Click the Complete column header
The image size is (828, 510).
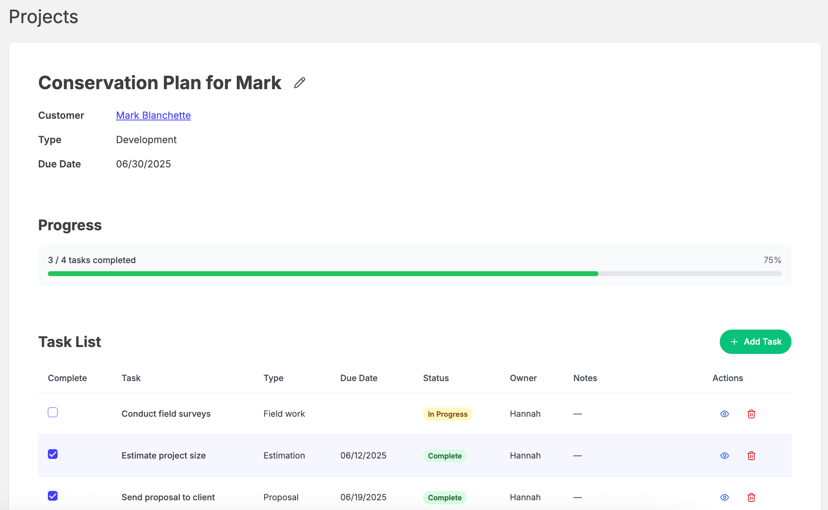pyautogui.click(x=67, y=378)
